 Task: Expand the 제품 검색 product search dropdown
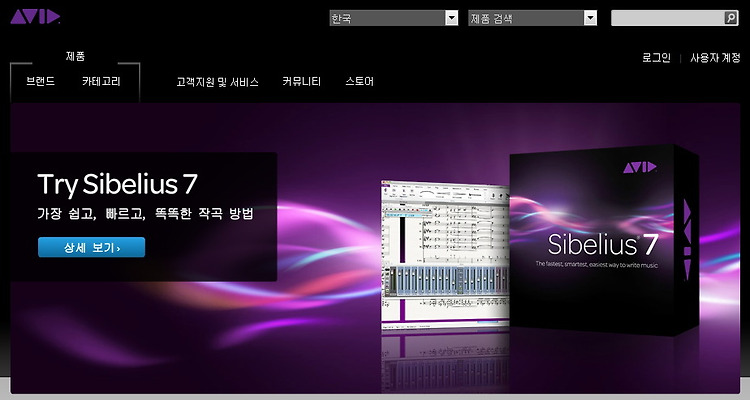(x=532, y=18)
